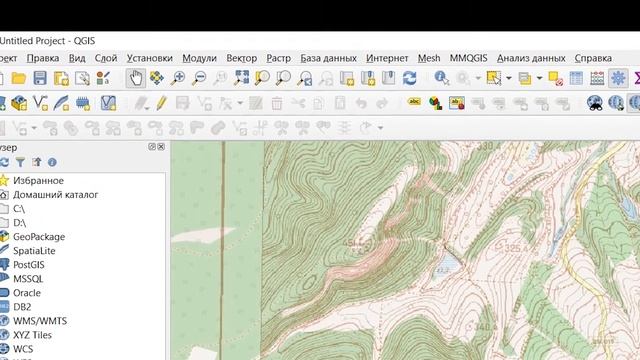The height and width of the screenshot is (360, 640).
Task: Open the Mesh menu
Action: coord(429,58)
